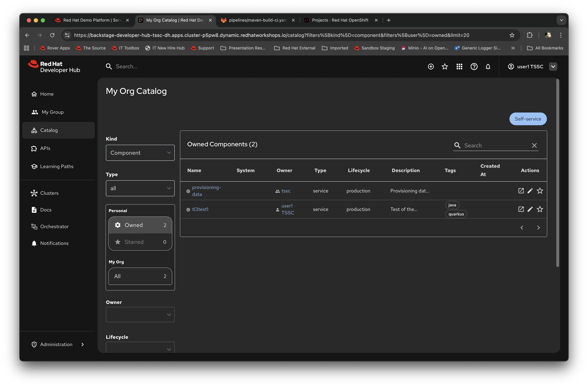
Task: Open the Clusters sidebar item
Action: click(x=49, y=193)
